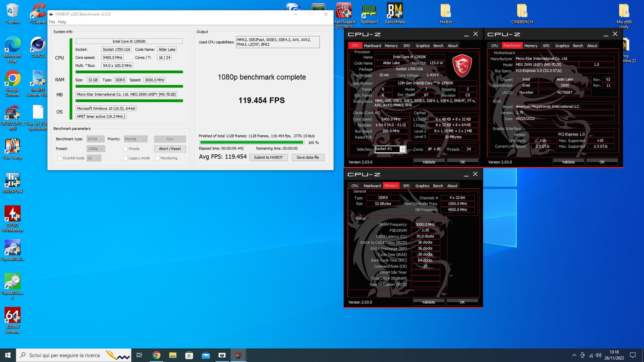Open the Msi z690 Unify folder

(624, 15)
